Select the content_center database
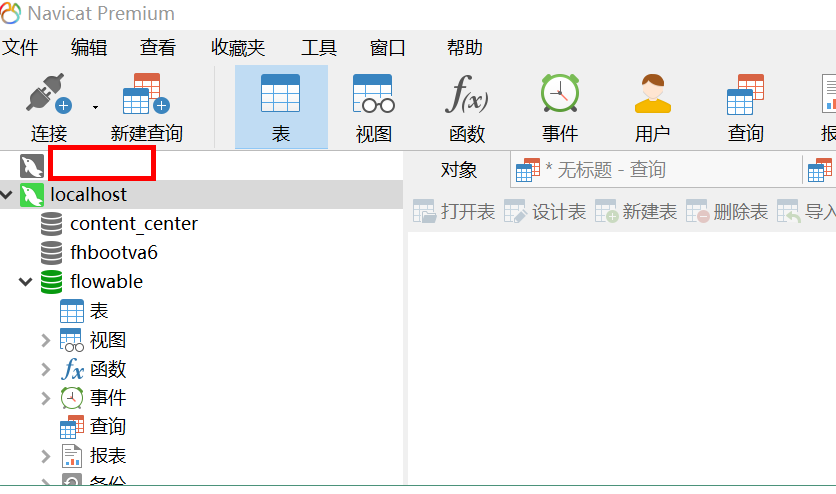 (x=134, y=224)
